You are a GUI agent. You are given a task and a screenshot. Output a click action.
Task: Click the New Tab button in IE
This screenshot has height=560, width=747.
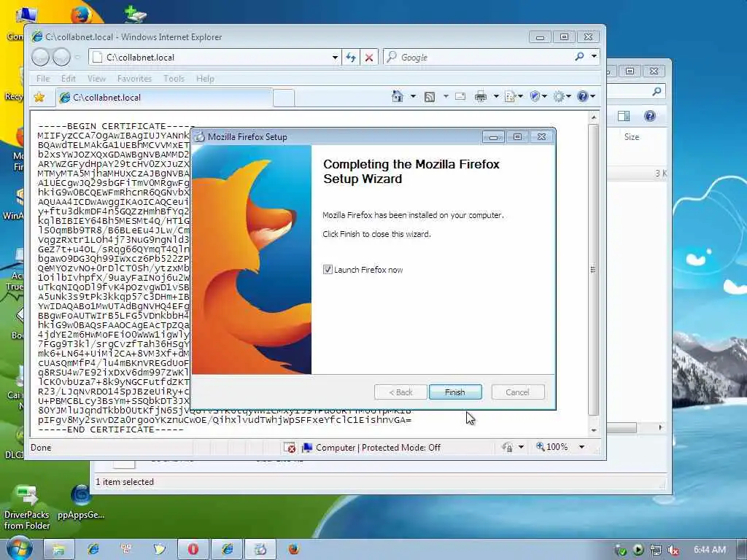click(284, 98)
